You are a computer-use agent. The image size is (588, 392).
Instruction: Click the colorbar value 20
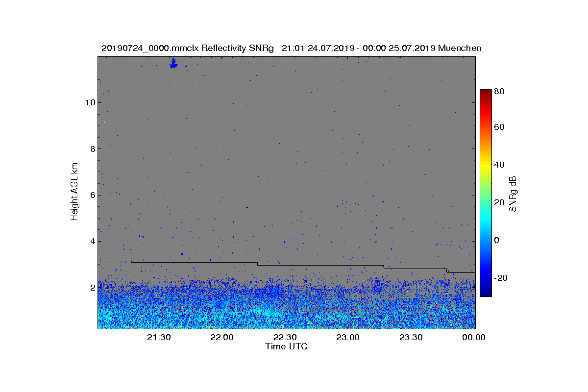pos(499,202)
